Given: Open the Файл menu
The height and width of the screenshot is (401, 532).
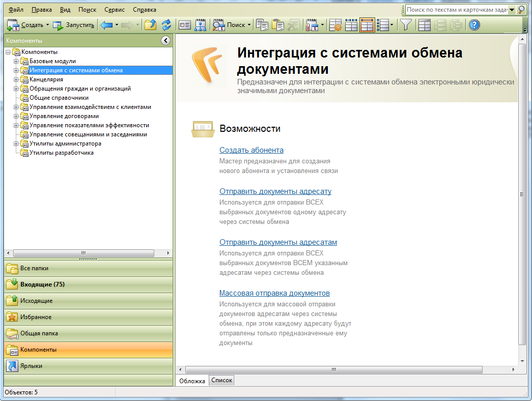Looking at the screenshot, I should tap(16, 10).
